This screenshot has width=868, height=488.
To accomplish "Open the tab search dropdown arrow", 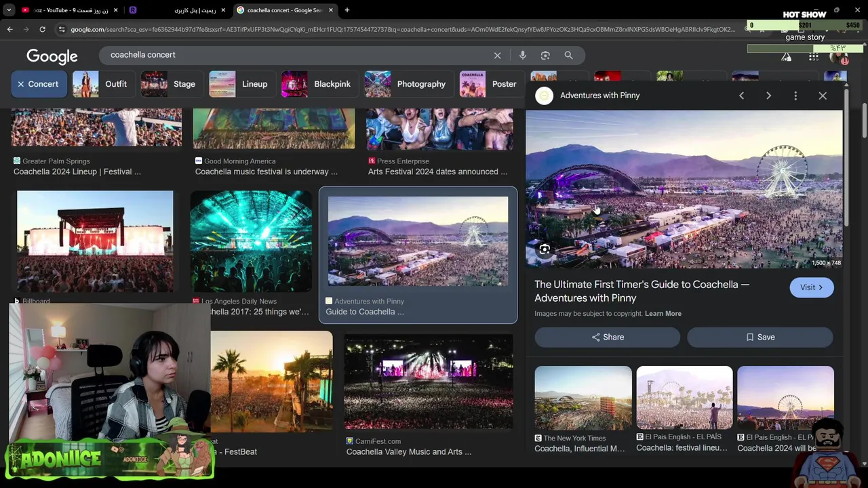I will click(9, 10).
